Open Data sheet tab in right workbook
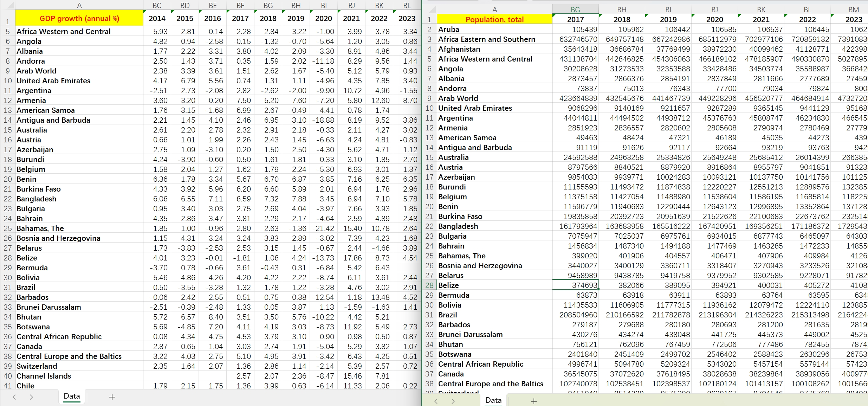This screenshot has height=406, width=868. click(493, 400)
